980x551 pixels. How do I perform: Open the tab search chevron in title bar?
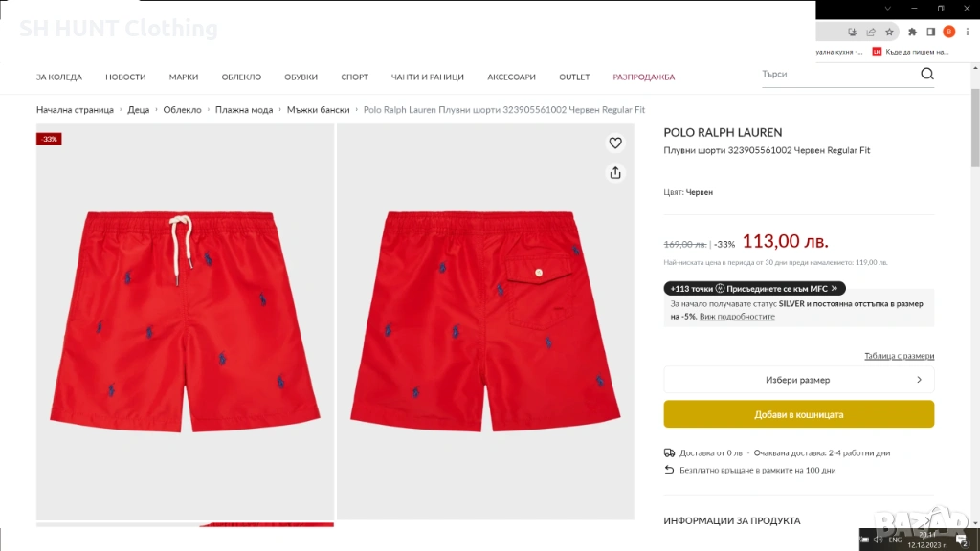click(887, 9)
